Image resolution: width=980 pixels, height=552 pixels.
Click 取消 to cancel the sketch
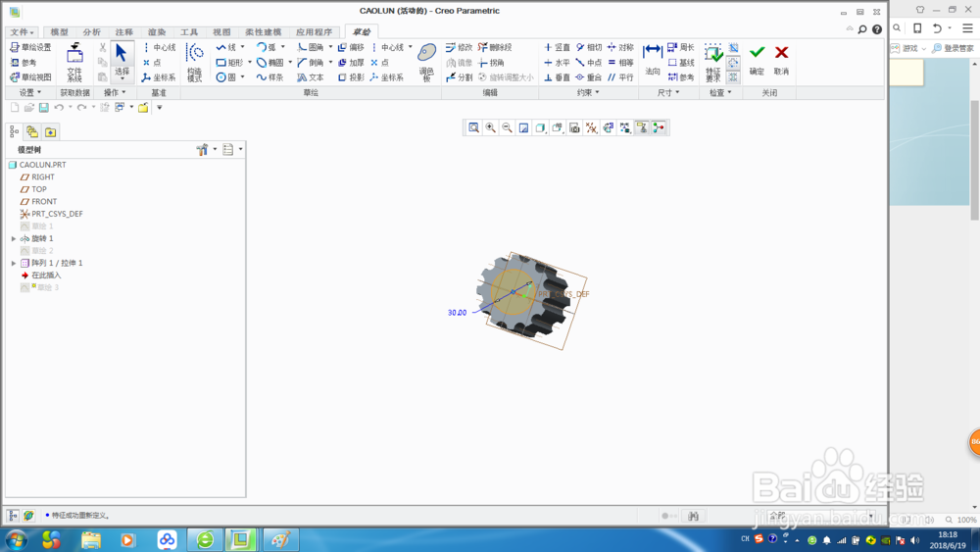[781, 60]
